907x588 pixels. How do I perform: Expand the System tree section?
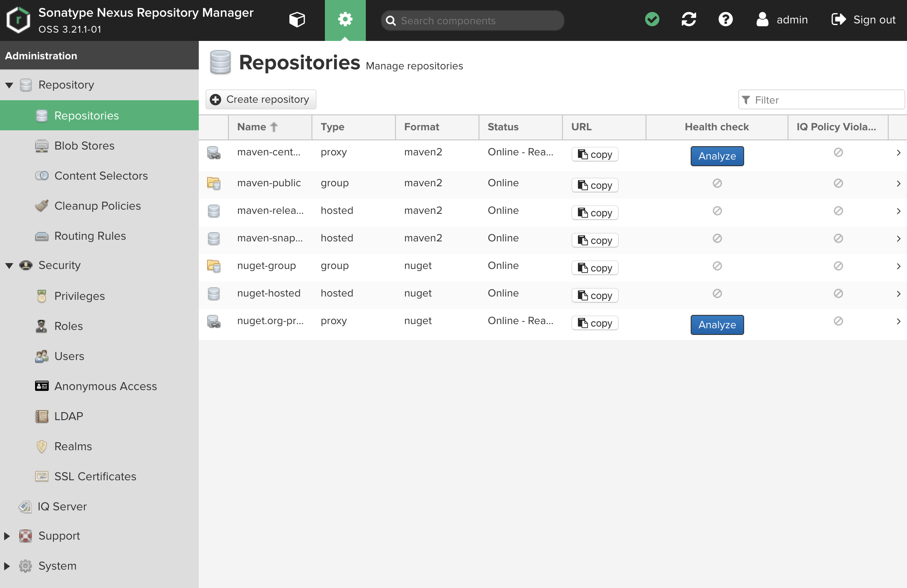[7, 566]
